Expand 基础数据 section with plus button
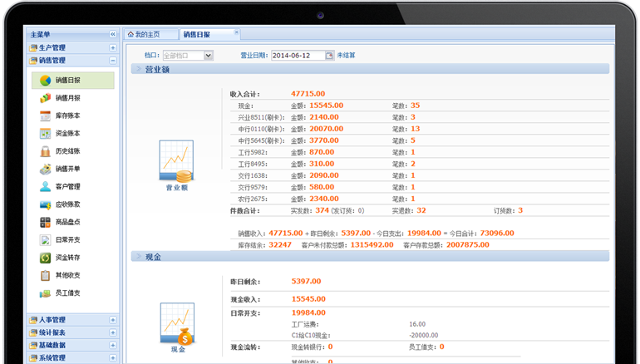 113,345
